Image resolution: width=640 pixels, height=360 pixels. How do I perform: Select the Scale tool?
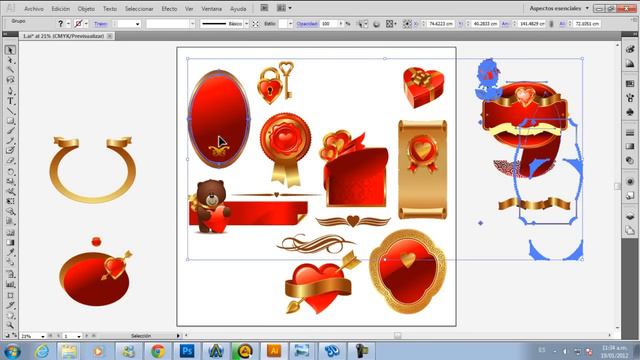10,181
